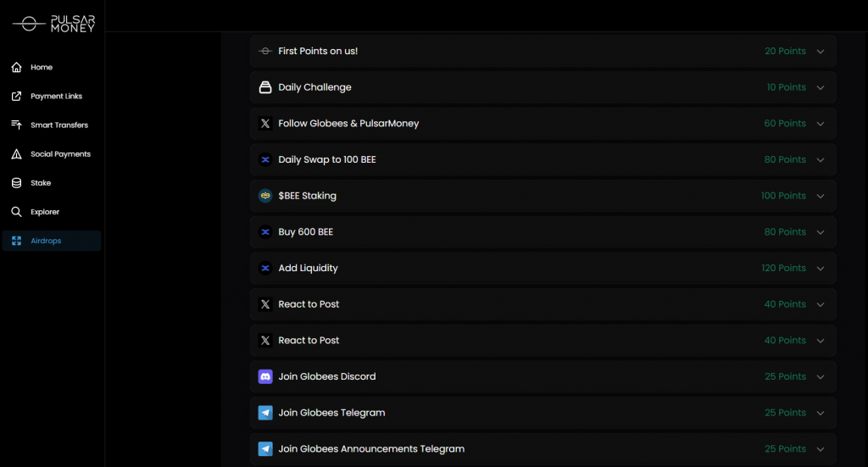Click the Stake coins icon in sidebar

coord(16,183)
